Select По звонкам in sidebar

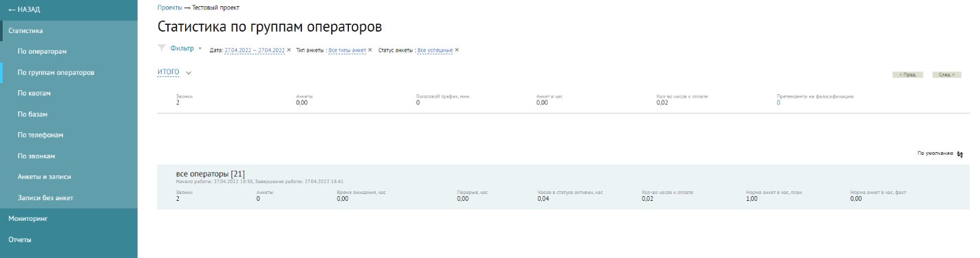(69, 156)
